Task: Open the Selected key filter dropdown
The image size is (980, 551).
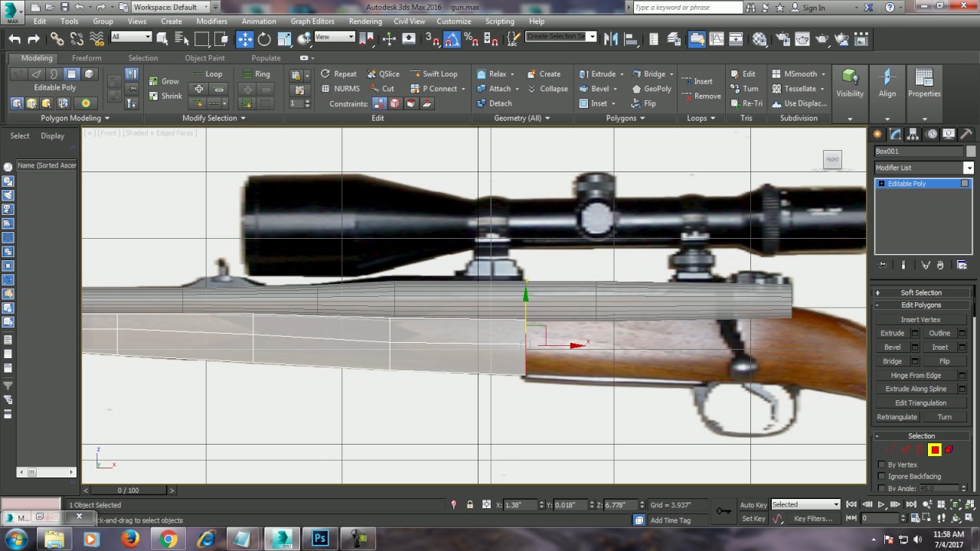Action: point(805,504)
